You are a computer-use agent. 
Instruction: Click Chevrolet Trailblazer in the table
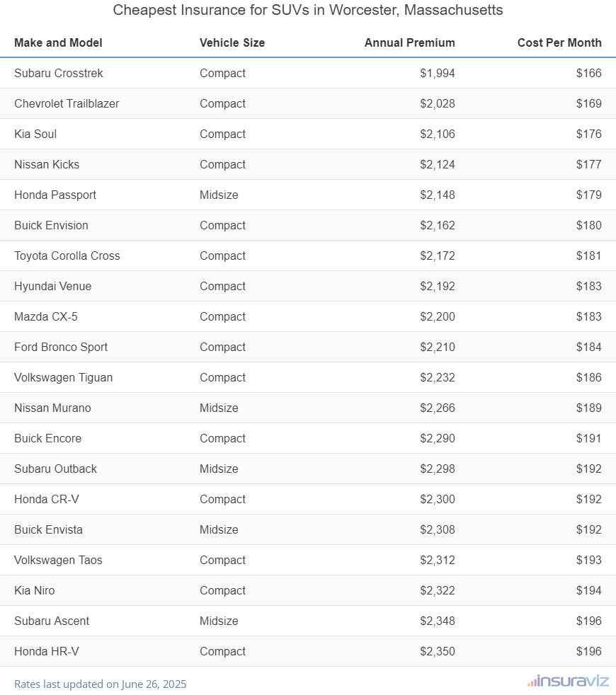[67, 103]
